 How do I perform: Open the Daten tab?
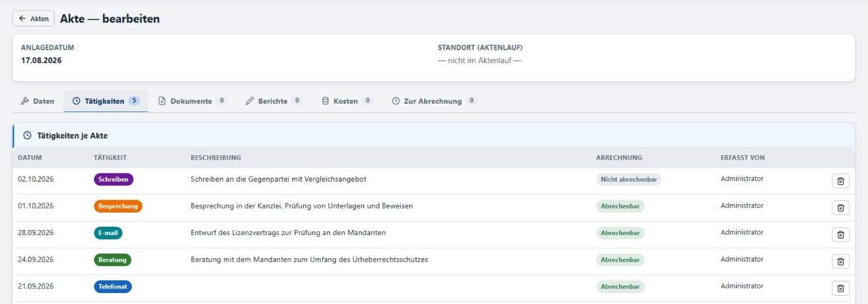[37, 101]
